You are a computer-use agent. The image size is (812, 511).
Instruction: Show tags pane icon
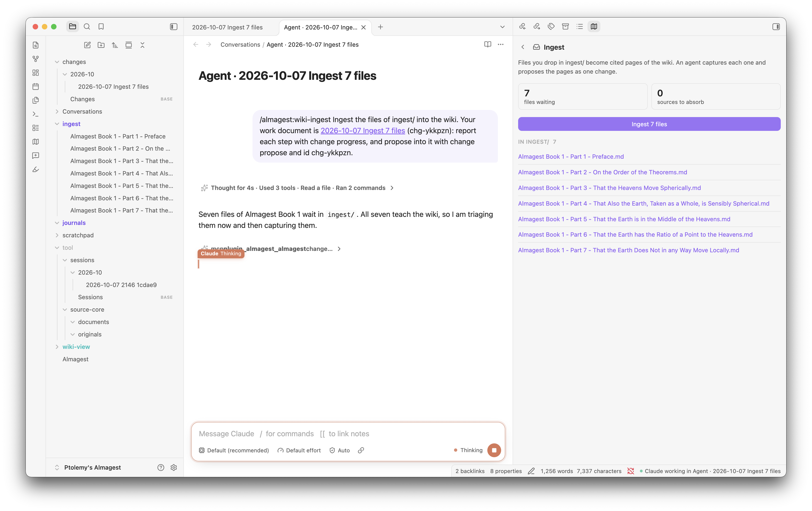(551, 26)
